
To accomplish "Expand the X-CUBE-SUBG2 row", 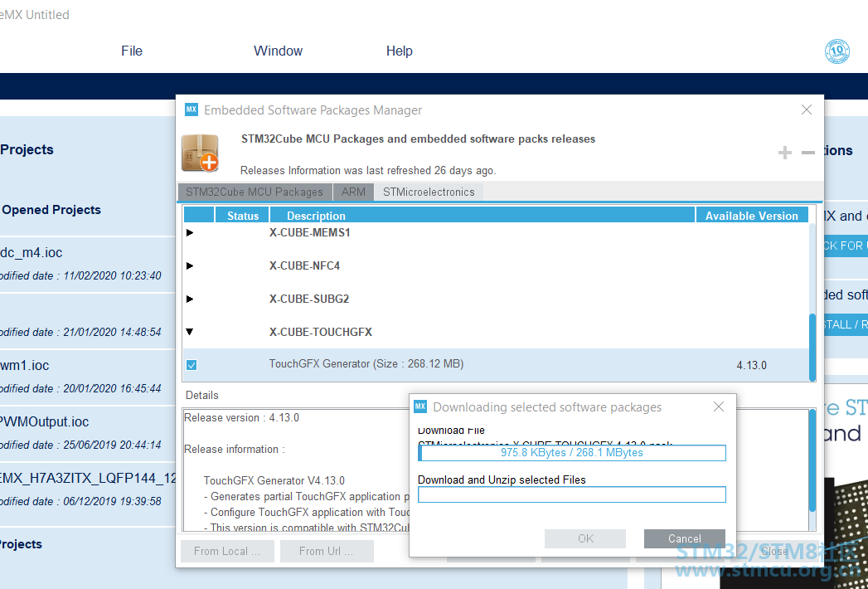I will [190, 299].
